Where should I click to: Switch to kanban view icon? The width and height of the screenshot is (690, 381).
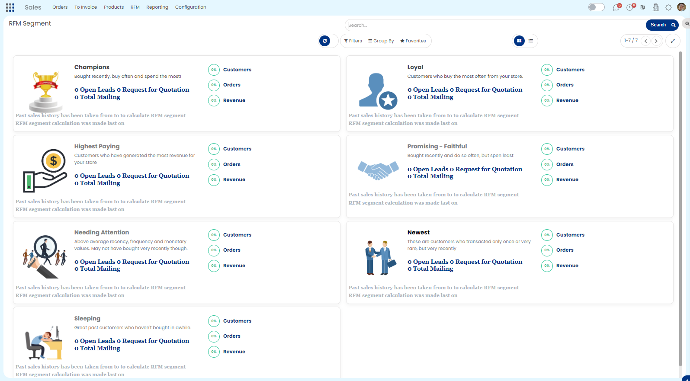point(519,41)
